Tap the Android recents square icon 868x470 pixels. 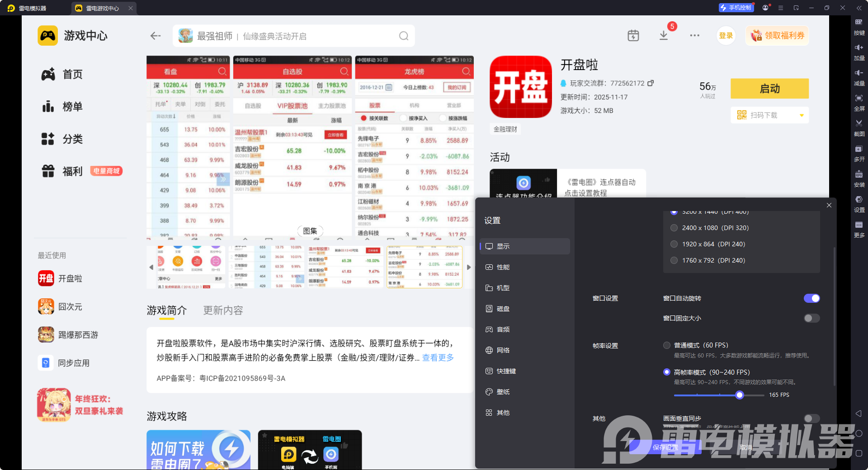click(x=859, y=453)
